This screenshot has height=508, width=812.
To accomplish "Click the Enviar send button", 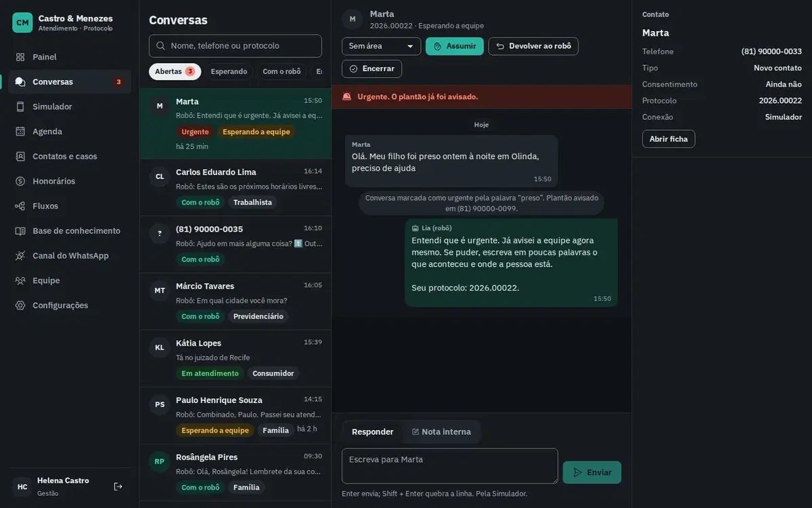I will (592, 473).
